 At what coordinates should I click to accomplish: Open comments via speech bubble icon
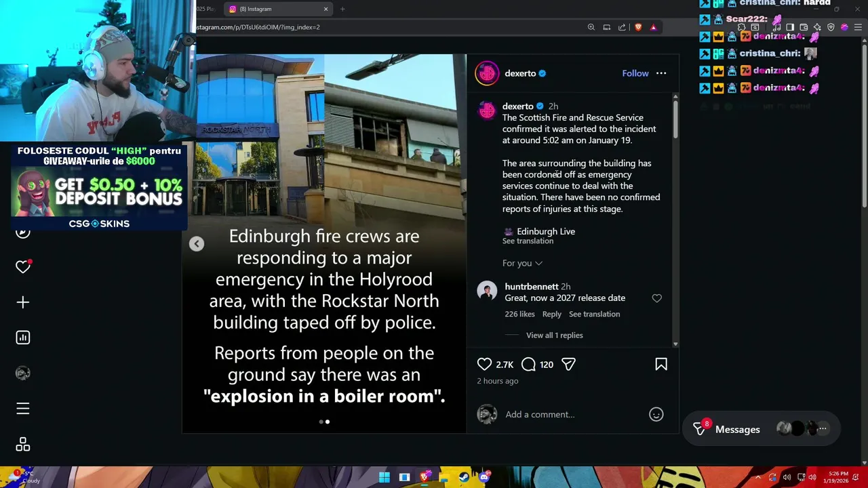tap(528, 365)
